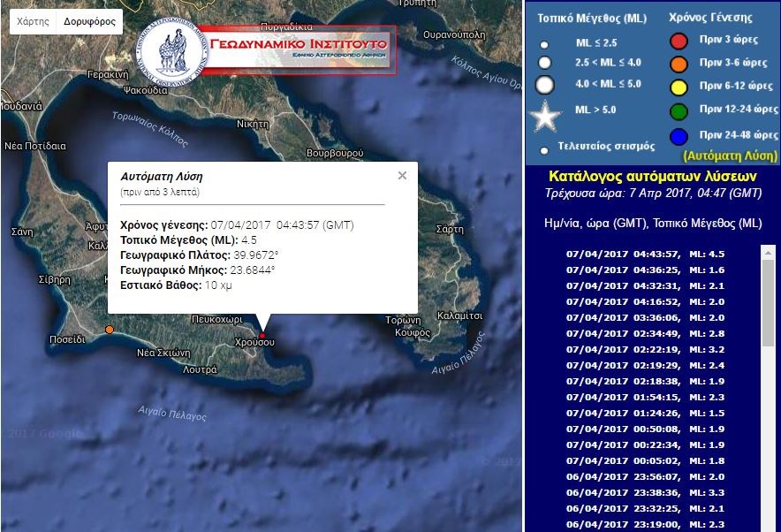Image resolution: width=781 pixels, height=532 pixels.
Task: Click the green Πριν 12-24 ώρες legend circle
Action: pos(679,110)
